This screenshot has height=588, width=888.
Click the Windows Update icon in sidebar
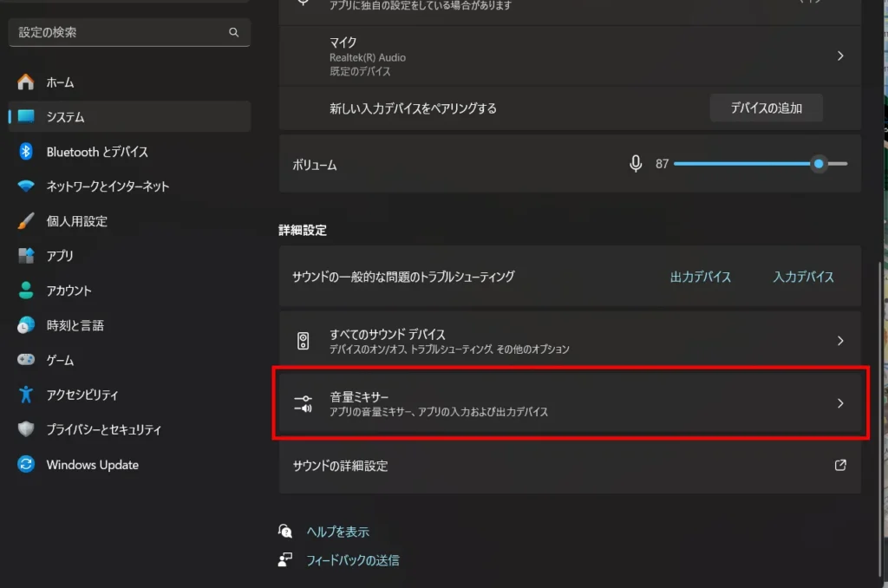point(26,465)
